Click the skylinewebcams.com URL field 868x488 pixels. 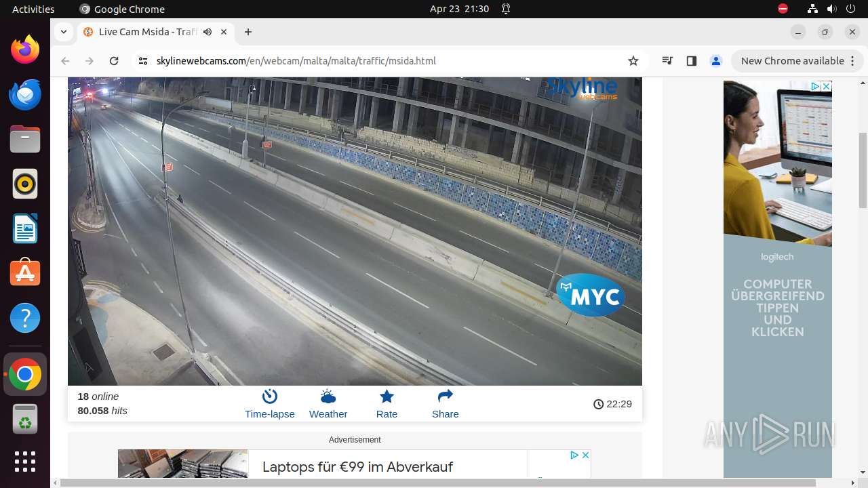tap(296, 61)
